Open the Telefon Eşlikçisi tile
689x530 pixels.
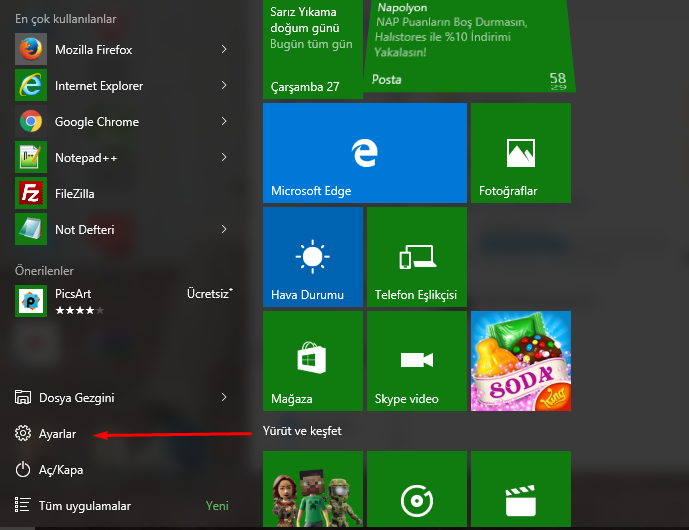[417, 257]
